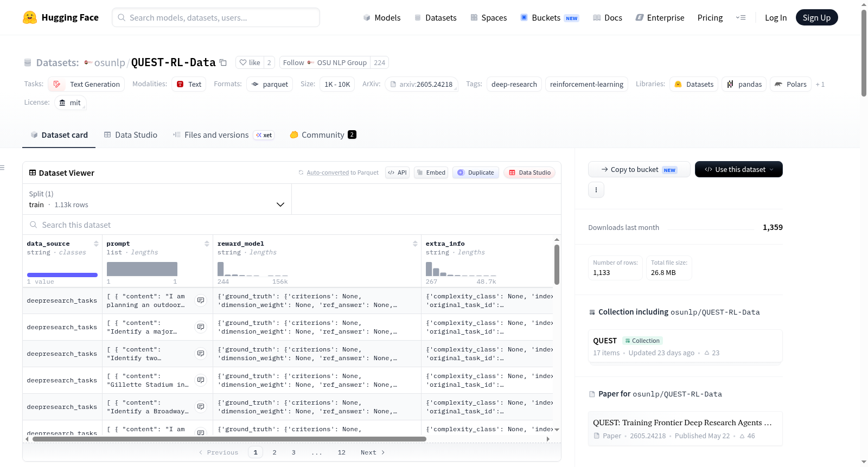Image resolution: width=868 pixels, height=467 pixels.
Task: Sort the prompt column
Action: pyautogui.click(x=207, y=244)
